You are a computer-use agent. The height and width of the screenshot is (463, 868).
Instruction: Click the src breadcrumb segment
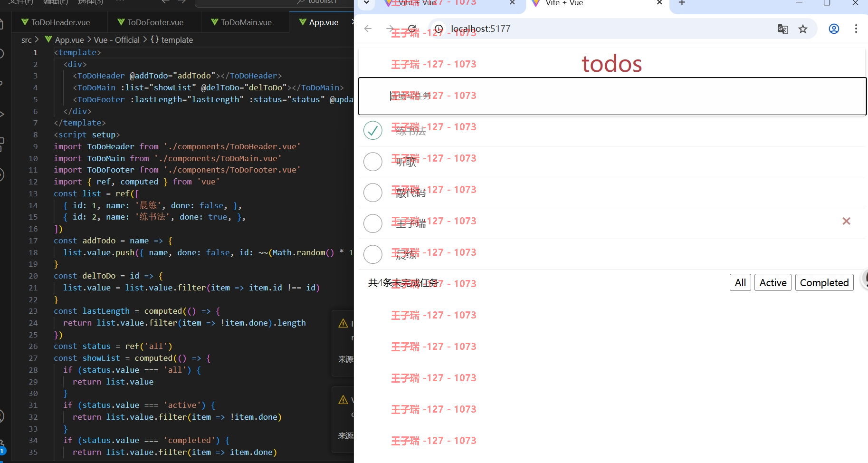(27, 40)
